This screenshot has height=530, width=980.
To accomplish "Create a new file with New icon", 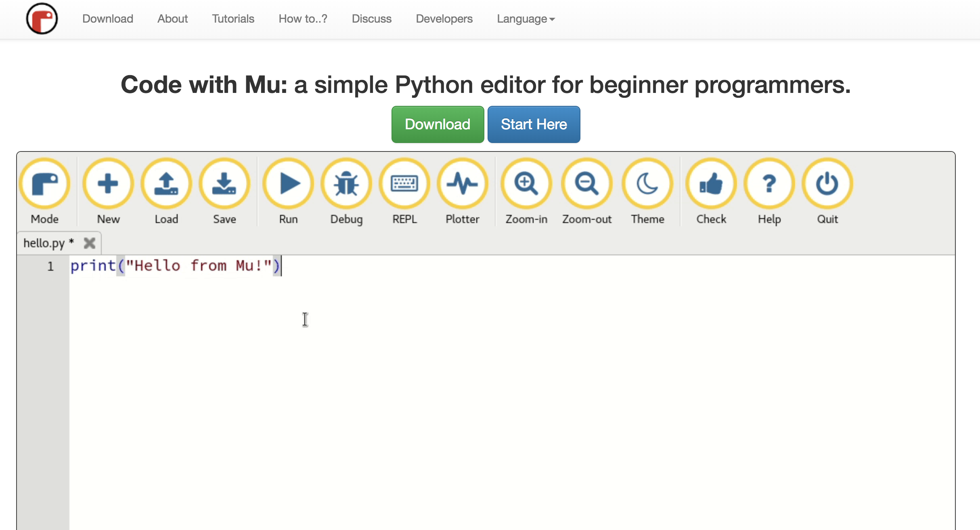I will (x=108, y=184).
